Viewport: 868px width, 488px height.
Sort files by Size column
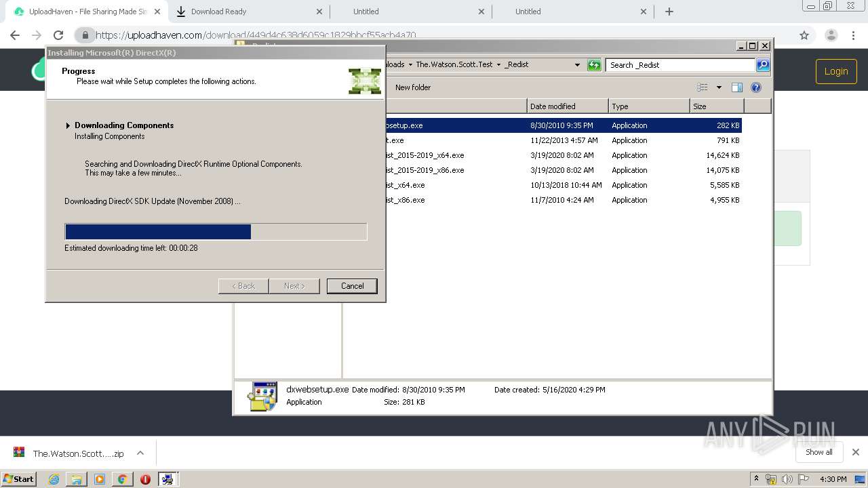[717, 106]
